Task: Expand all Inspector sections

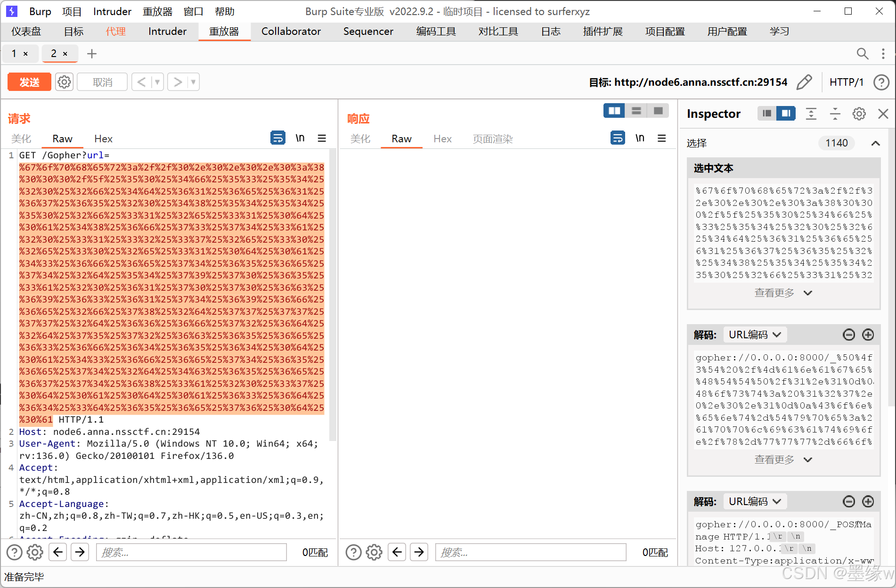Action: click(x=811, y=114)
